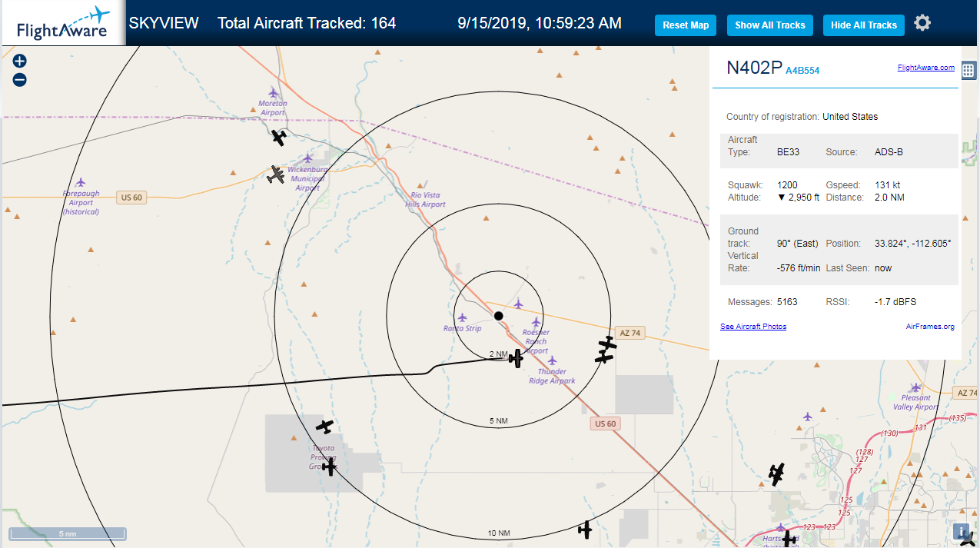
Task: Click the Roesner Ranch Airport marker
Action: 536,321
